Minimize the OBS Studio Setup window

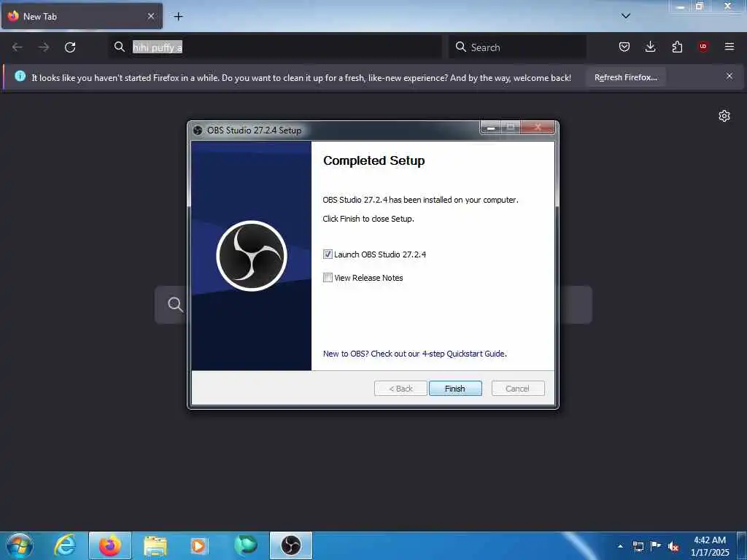491,127
